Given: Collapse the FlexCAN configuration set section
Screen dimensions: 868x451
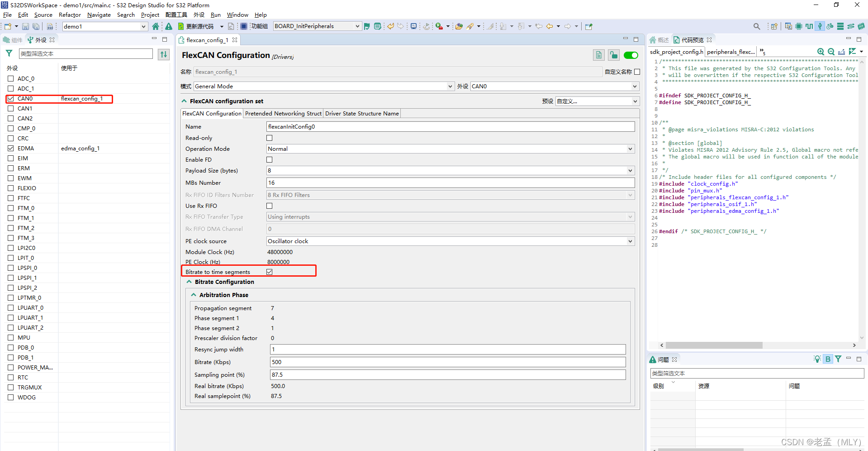Looking at the screenshot, I should [x=184, y=101].
